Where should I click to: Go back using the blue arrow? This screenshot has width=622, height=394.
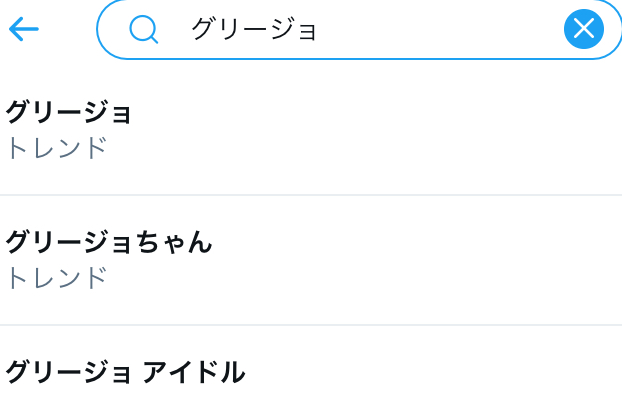tap(24, 29)
